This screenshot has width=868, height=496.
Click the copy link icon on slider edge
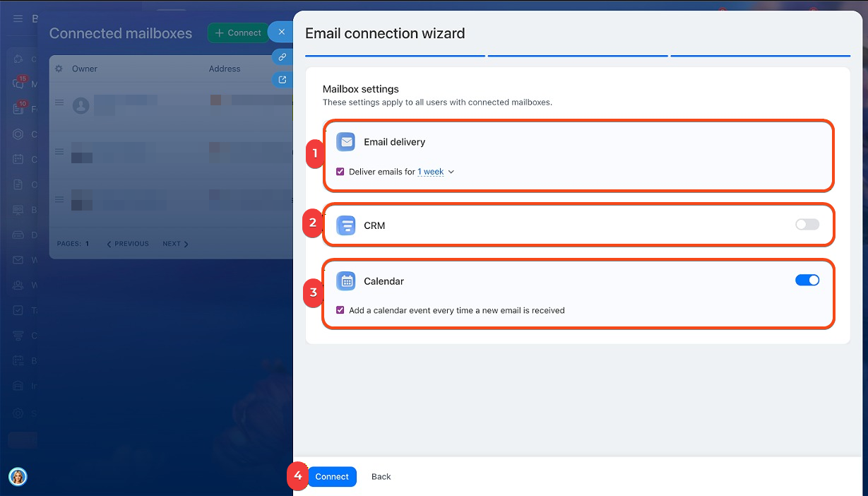(x=282, y=57)
